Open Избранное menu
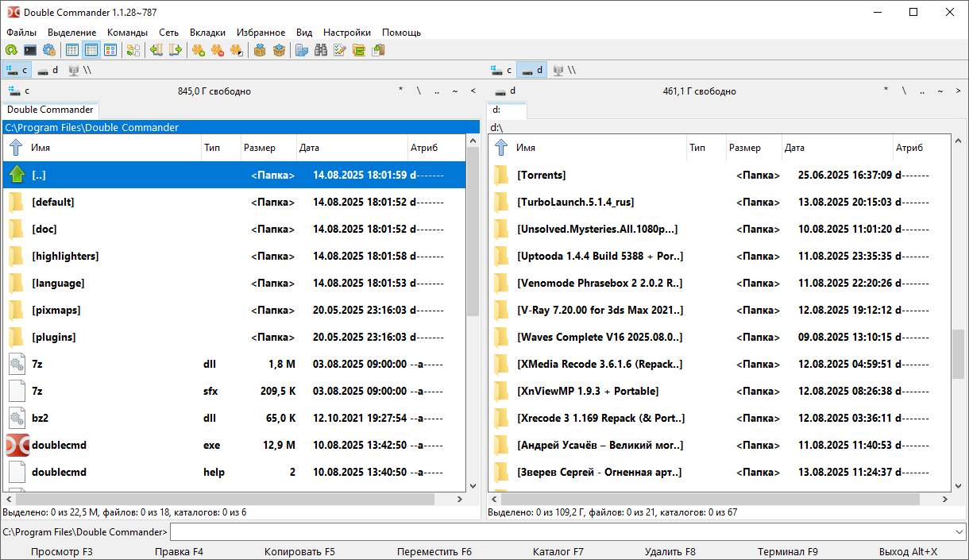 click(x=261, y=33)
